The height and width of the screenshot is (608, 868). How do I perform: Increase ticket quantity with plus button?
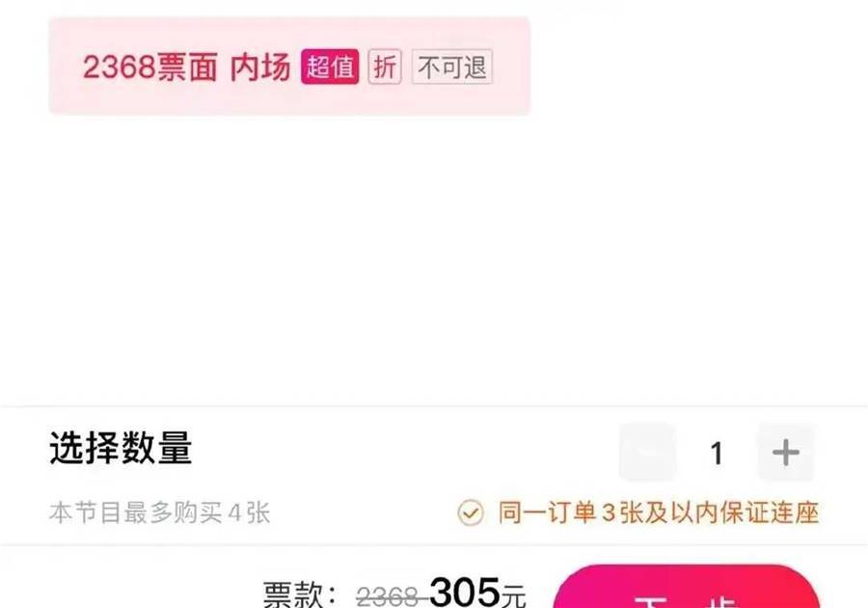785,453
